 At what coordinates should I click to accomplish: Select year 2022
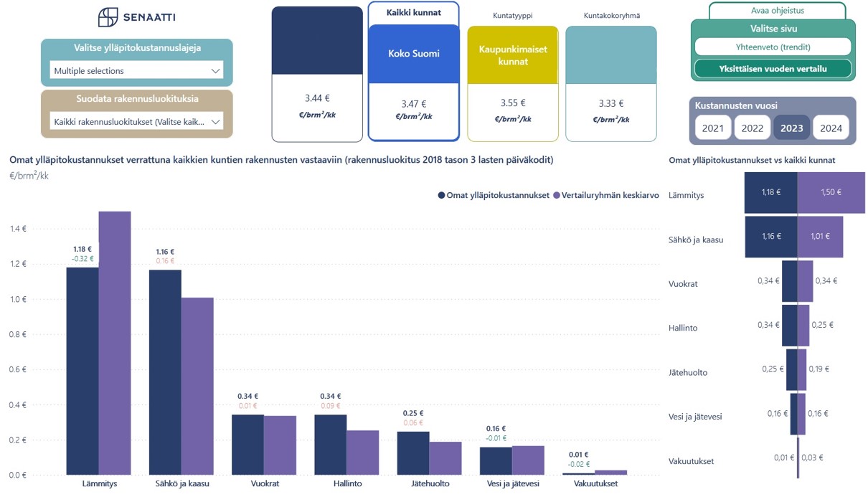pos(752,128)
